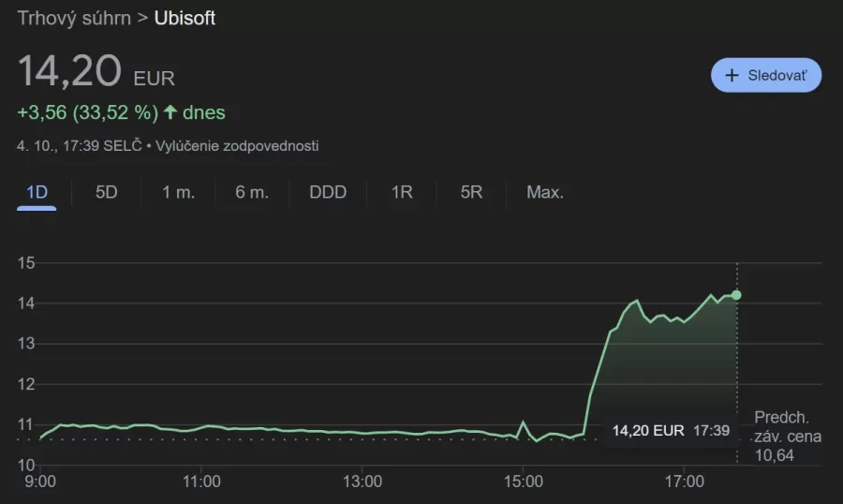Click the 14,20 EUR 17:39 chart tooltip
The width and height of the screenshot is (843, 504).
pyautogui.click(x=671, y=430)
